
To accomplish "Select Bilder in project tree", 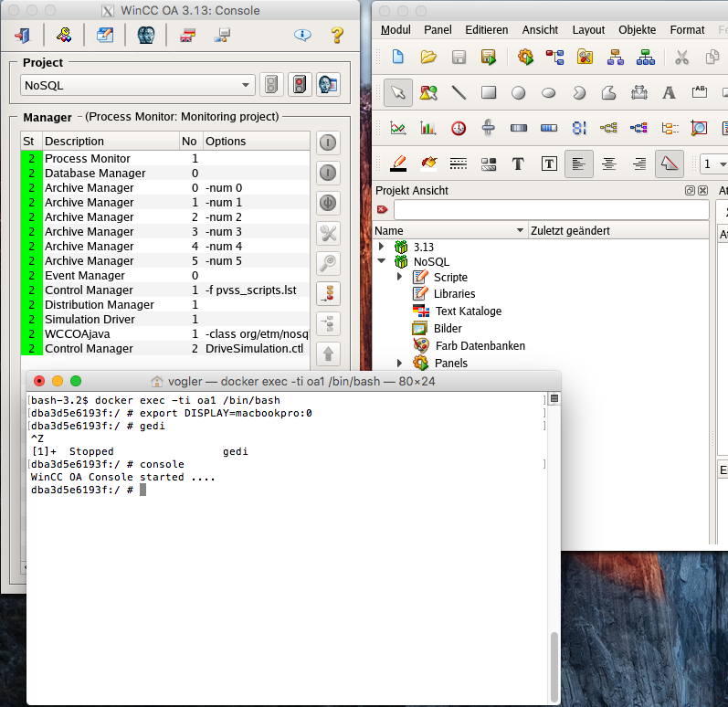I will point(448,328).
